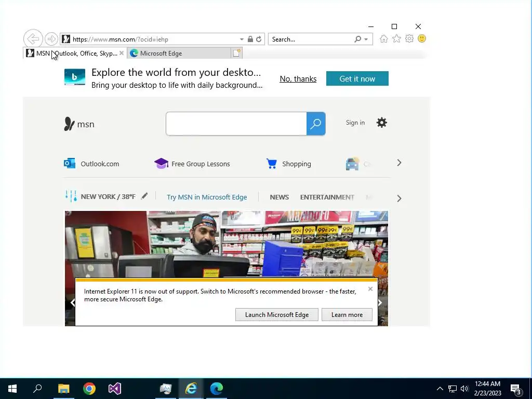Click the browser Forward arrow button
Viewport: 532px width, 399px height.
tap(51, 39)
